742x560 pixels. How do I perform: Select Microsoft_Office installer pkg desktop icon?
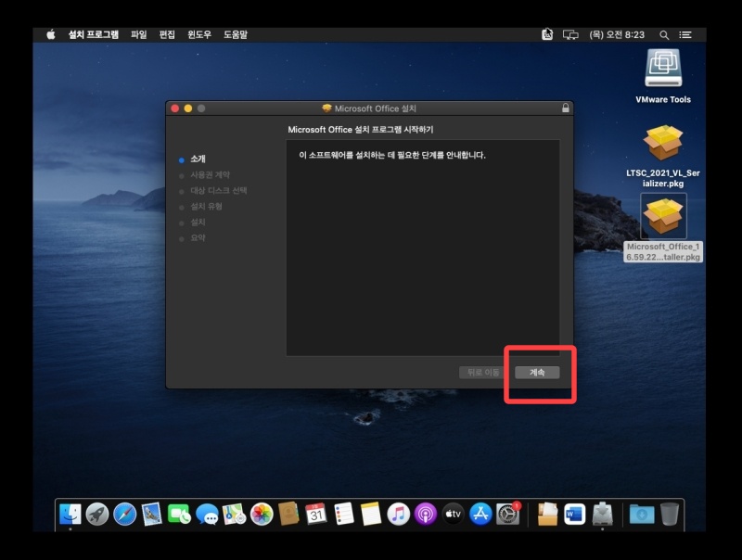663,217
